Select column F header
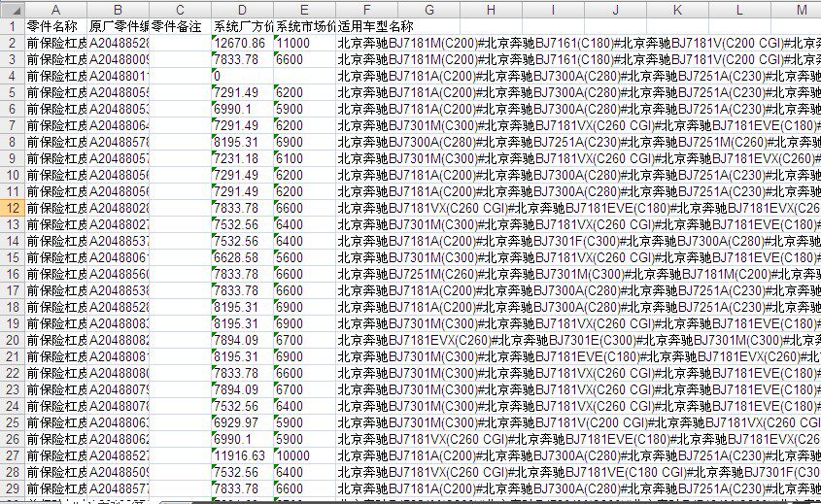Screen dimensions: 821x504 point(367,10)
